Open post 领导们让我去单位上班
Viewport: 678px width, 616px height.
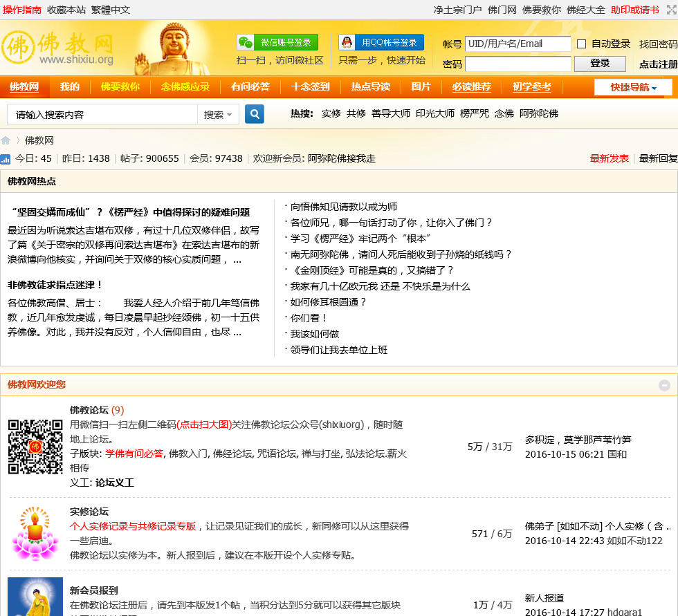coord(338,350)
